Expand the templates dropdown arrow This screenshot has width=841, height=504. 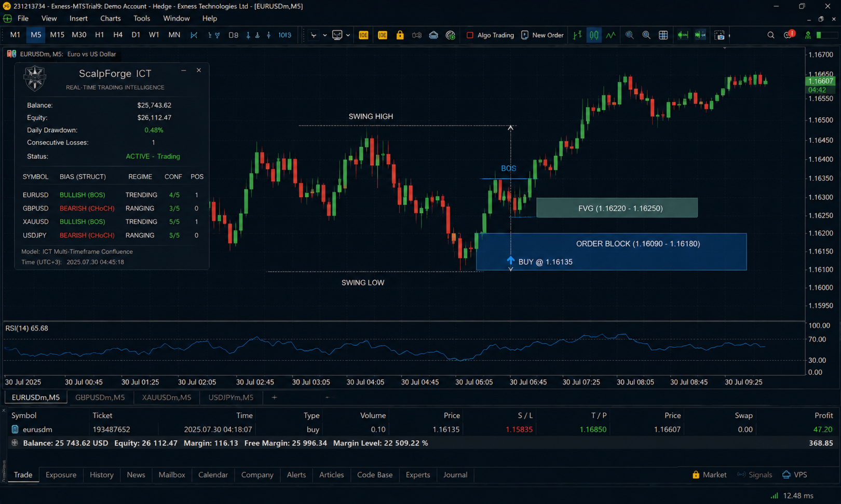click(348, 35)
